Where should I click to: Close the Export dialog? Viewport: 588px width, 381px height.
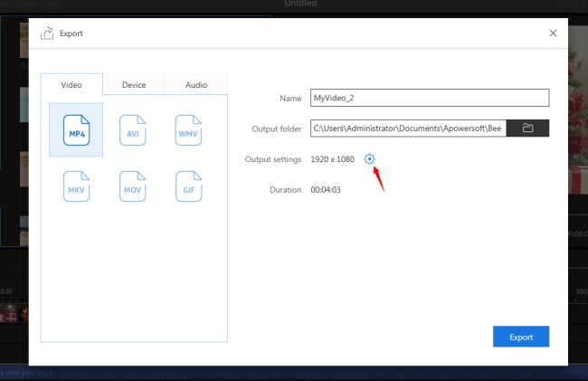coord(553,33)
